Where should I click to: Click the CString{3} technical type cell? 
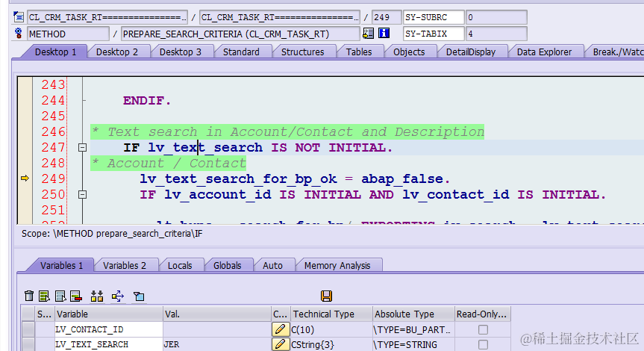(x=331, y=344)
